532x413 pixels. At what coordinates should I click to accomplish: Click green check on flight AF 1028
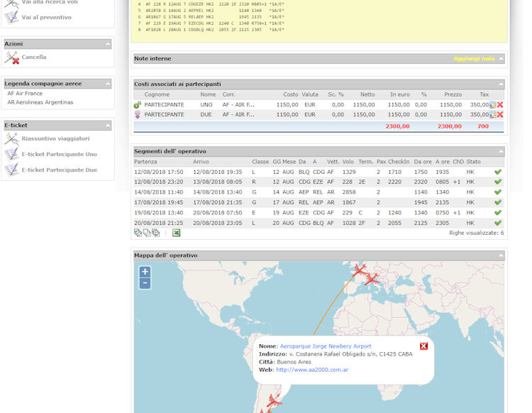(498, 223)
